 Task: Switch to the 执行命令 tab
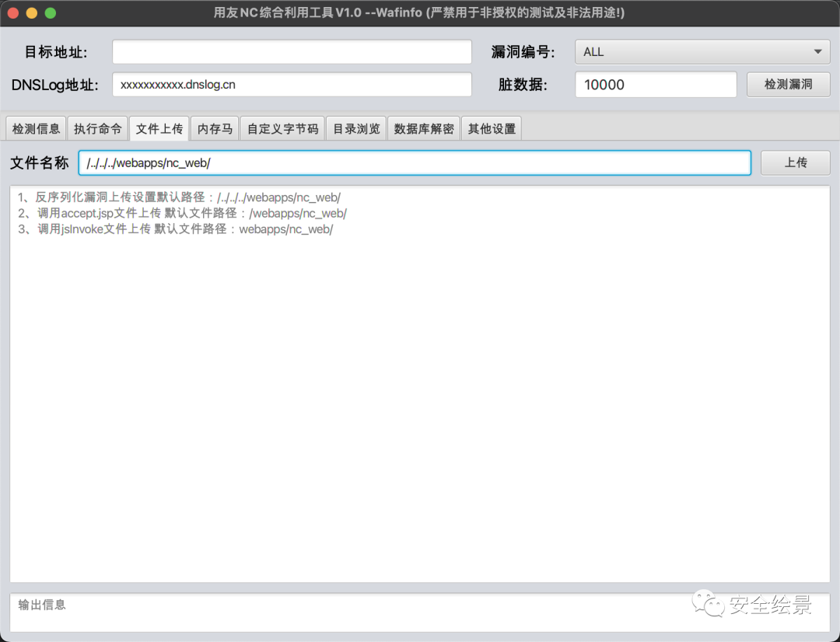[x=97, y=128]
